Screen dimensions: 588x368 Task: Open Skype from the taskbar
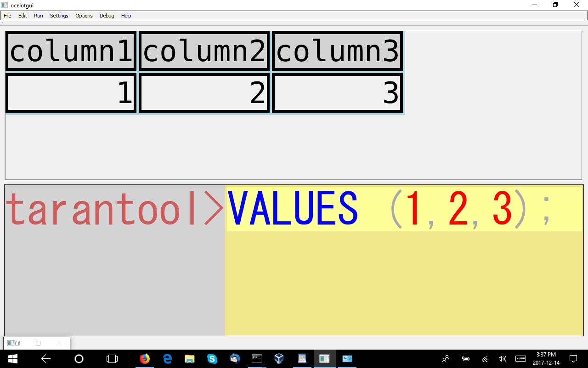[x=212, y=359]
